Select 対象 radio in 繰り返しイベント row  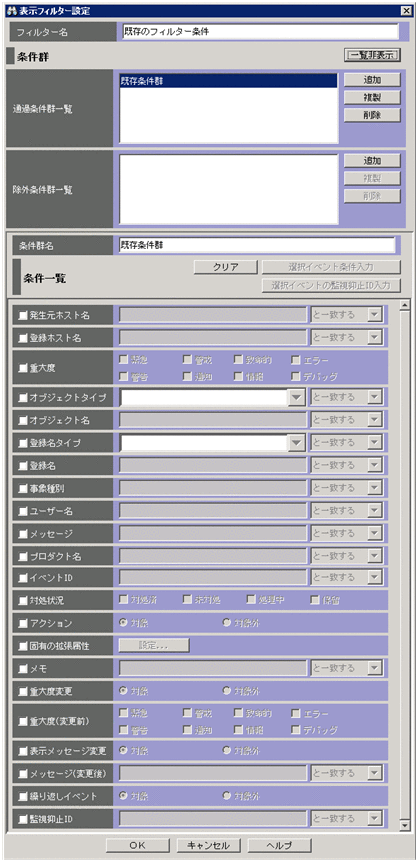[123, 796]
